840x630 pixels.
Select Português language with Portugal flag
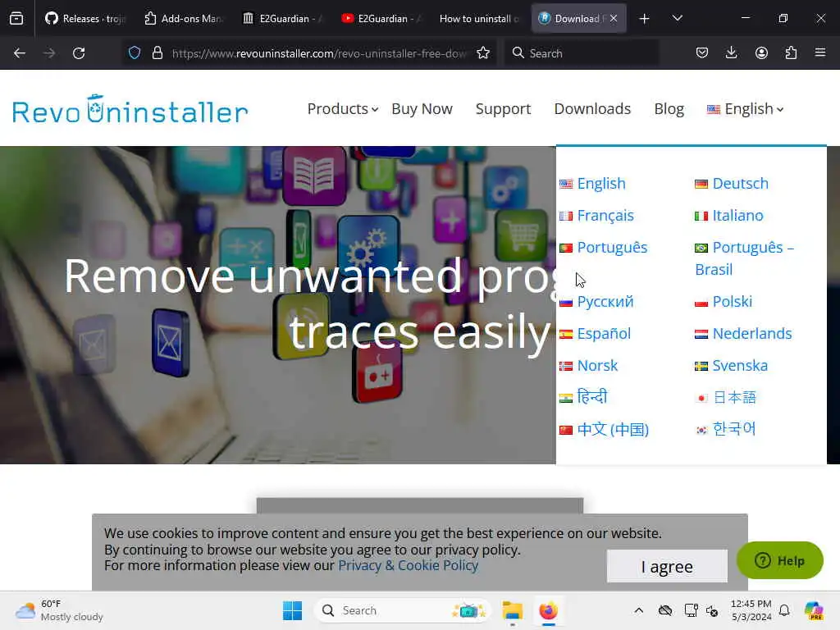coord(604,248)
